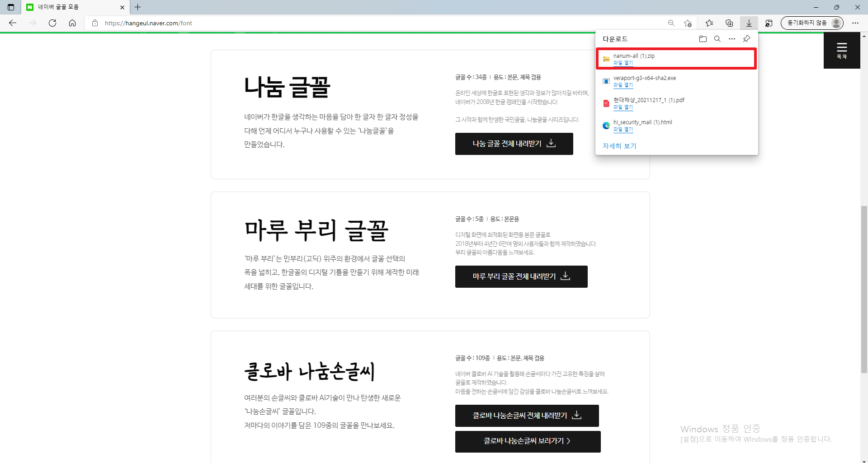Close the 네이버 글꼴 모음 tab

pos(122,7)
